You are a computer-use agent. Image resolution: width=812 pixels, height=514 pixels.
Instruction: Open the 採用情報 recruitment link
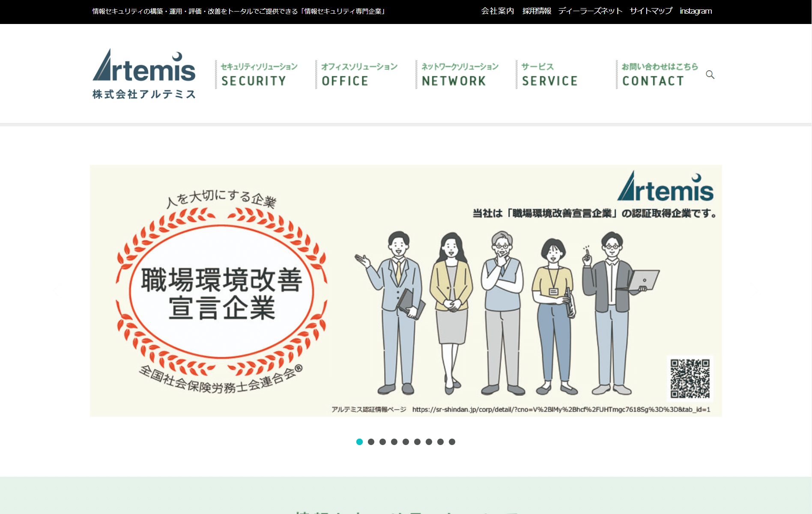[x=537, y=11]
